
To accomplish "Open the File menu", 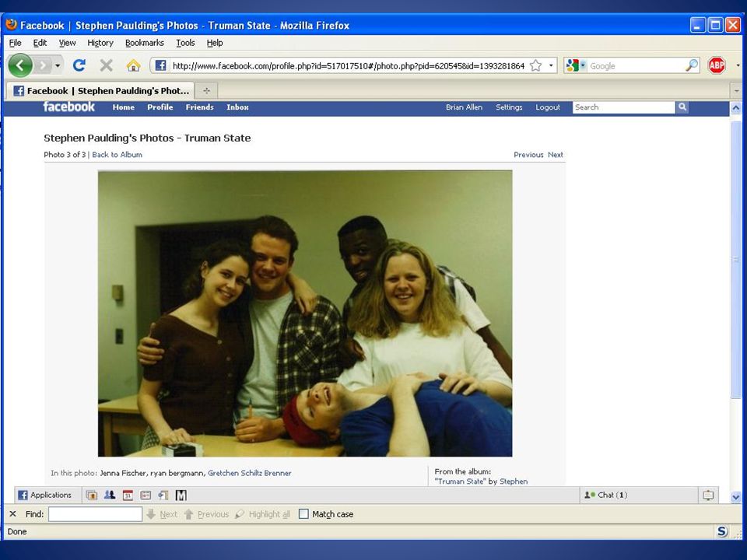I will (x=16, y=43).
